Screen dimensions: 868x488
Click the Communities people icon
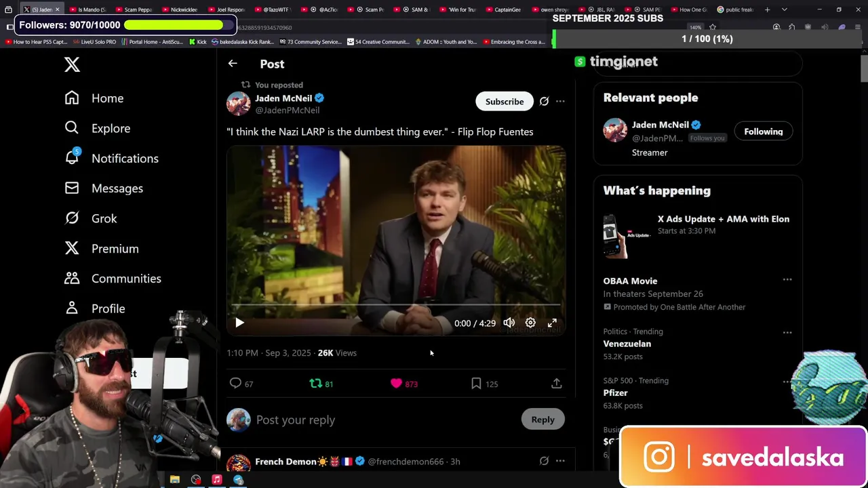pyautogui.click(x=72, y=278)
